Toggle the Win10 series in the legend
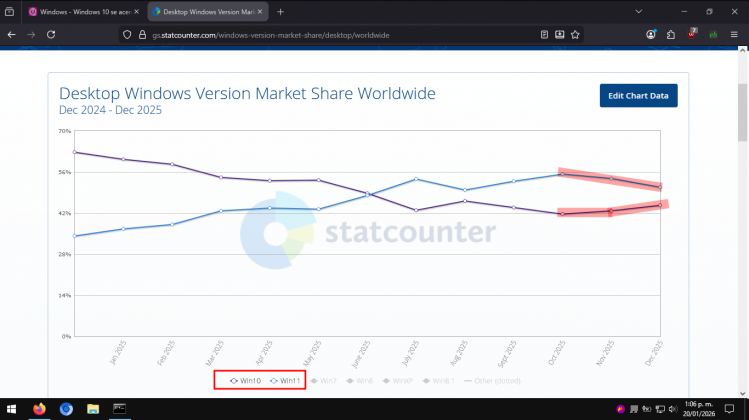This screenshot has width=749, height=420. [246, 380]
